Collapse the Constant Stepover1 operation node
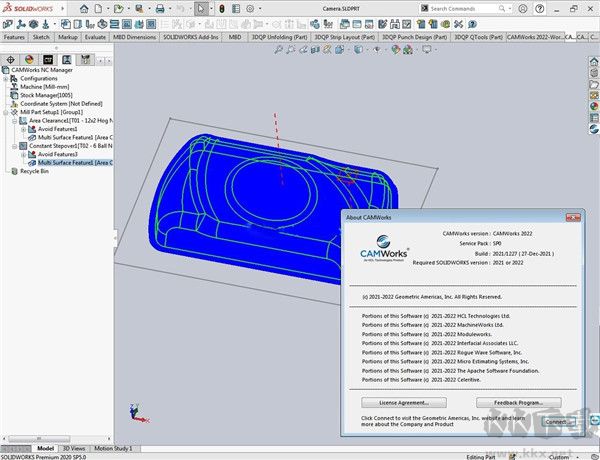Viewport: 600px width, 460px height. [15, 146]
